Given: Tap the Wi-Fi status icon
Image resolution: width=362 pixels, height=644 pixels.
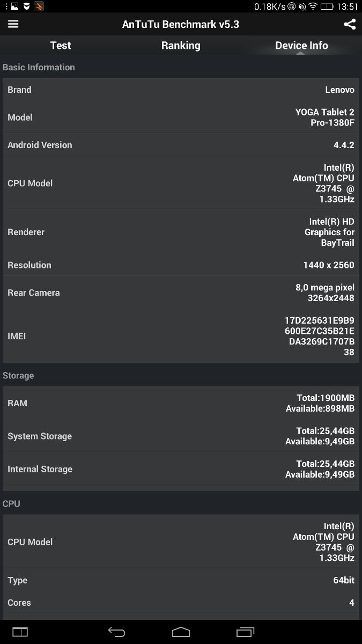Looking at the screenshot, I should coord(313,6).
